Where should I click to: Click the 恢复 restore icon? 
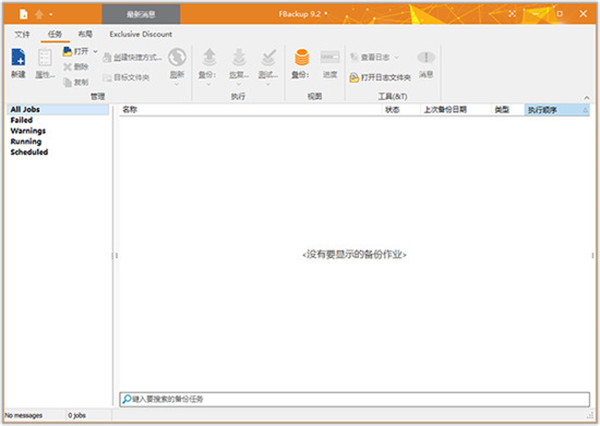click(x=239, y=60)
